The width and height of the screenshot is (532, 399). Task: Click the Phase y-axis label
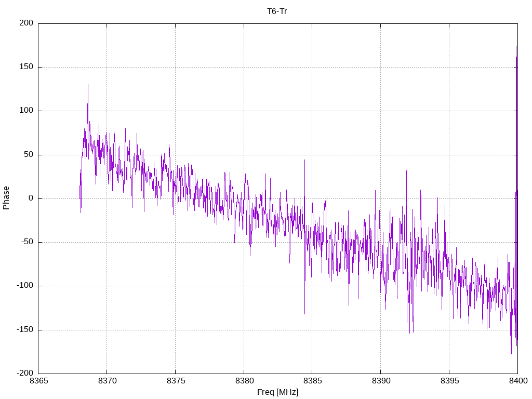(6, 198)
